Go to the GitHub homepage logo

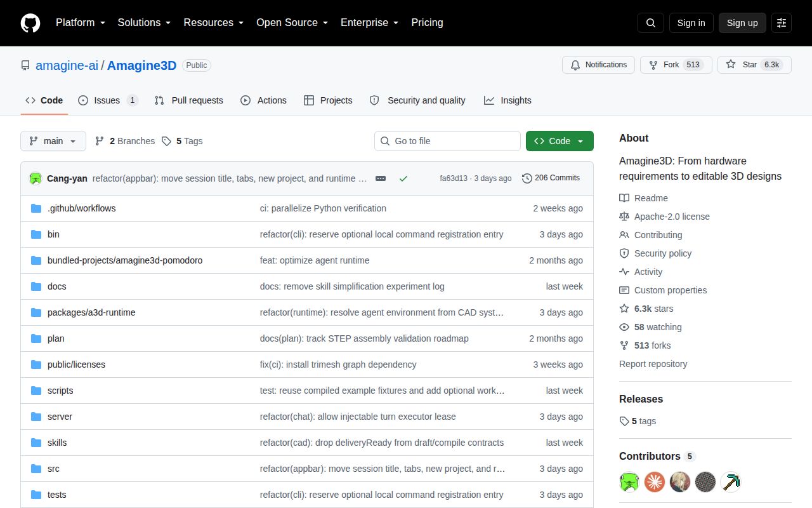[x=30, y=23]
